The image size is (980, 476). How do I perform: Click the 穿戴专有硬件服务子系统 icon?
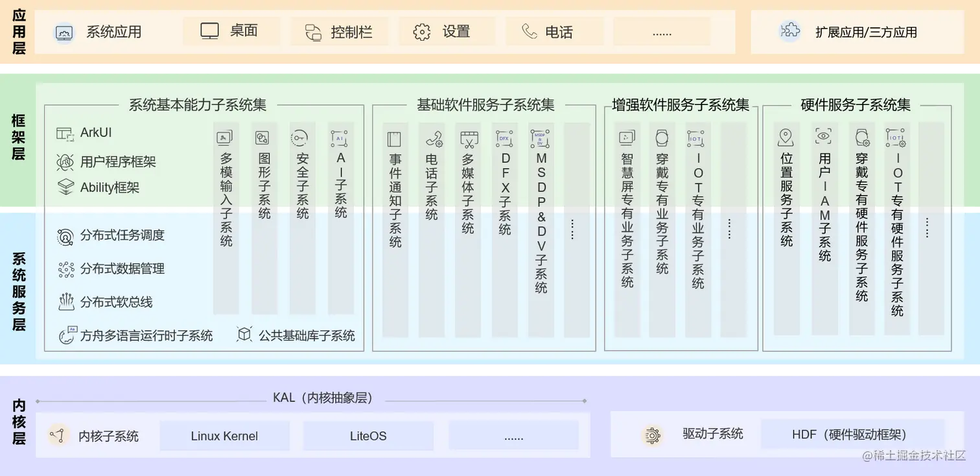point(862,137)
